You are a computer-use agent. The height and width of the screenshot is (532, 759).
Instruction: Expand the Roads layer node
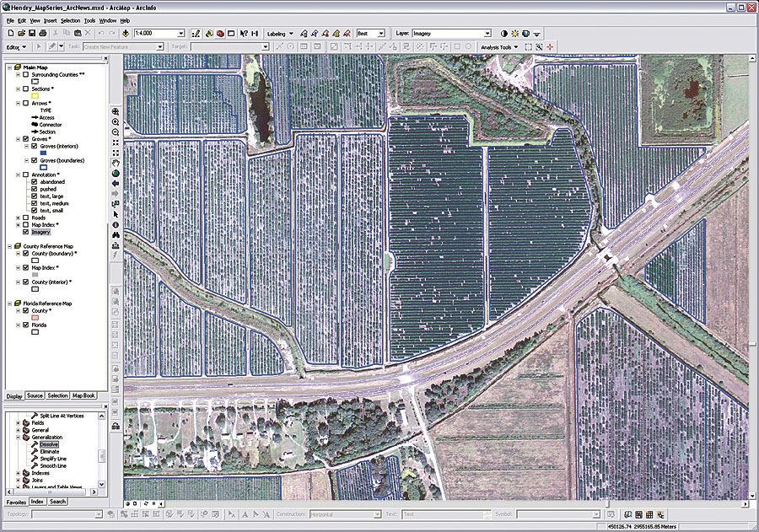(18, 218)
